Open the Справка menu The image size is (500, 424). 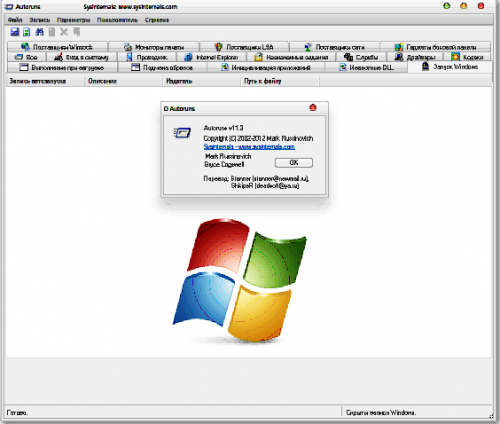coord(157,20)
